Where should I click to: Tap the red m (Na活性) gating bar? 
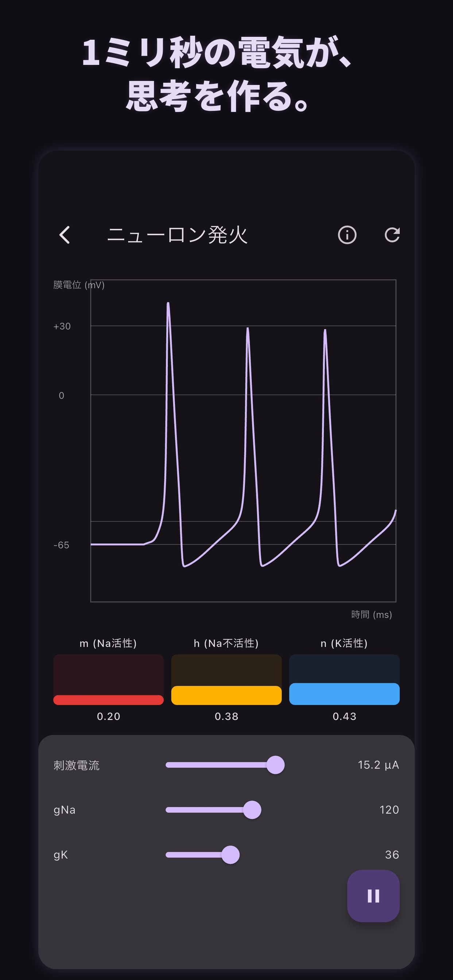pyautogui.click(x=108, y=700)
